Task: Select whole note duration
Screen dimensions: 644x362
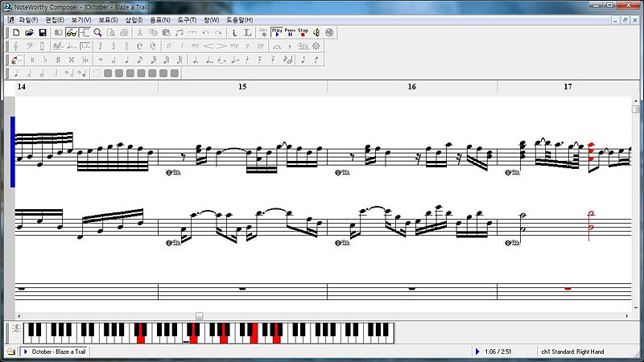Action: [x=101, y=60]
